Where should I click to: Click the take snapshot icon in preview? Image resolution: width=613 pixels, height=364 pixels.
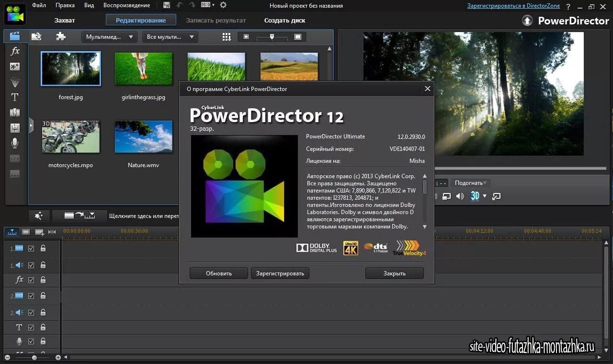tap(447, 196)
